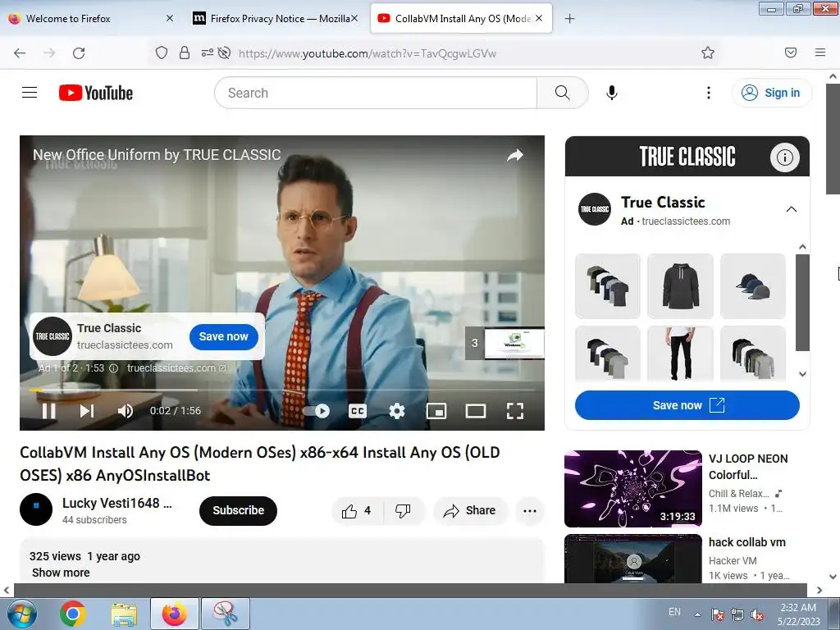
Task: Search with your voice microphone
Action: point(611,93)
